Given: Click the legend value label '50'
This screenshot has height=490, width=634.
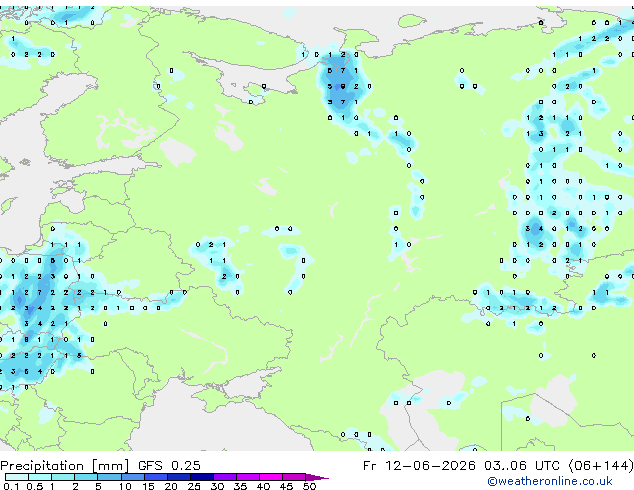Looking at the screenshot, I should 309,486.
